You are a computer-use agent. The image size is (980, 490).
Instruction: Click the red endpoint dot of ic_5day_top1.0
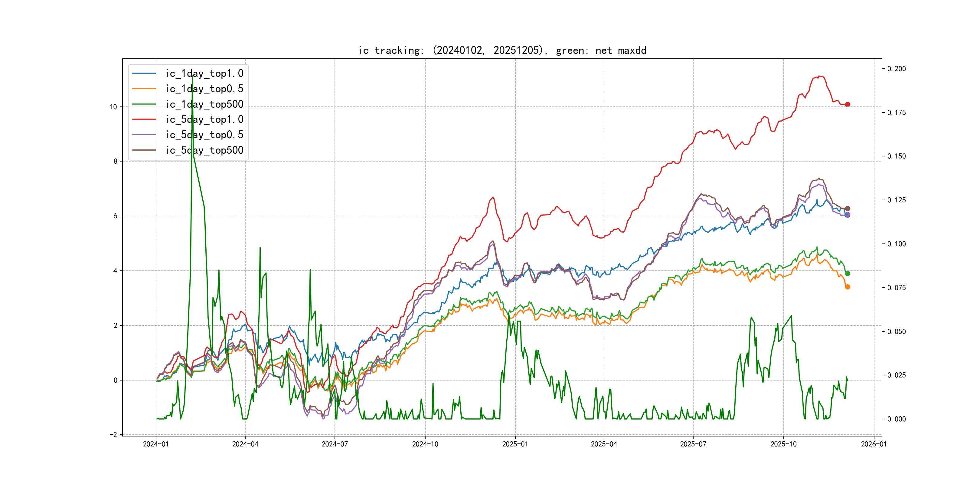coord(848,104)
